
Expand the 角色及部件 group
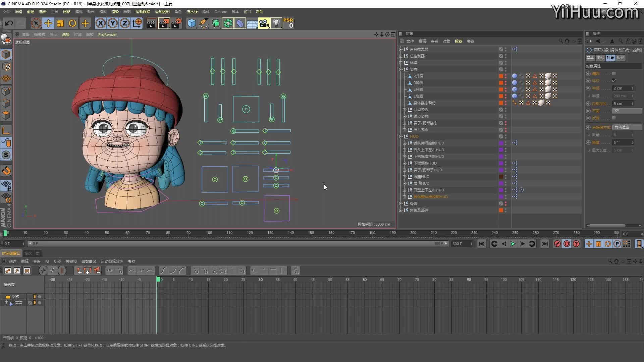point(400,210)
